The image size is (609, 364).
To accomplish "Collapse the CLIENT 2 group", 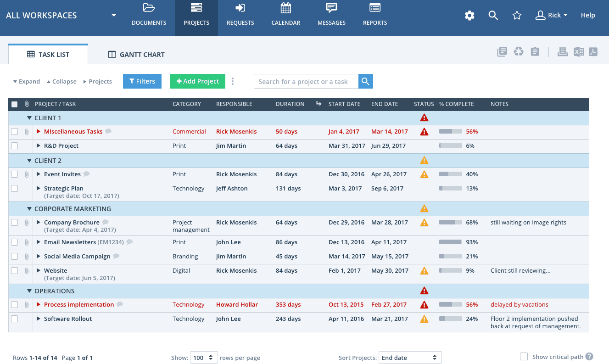I will [x=29, y=161].
